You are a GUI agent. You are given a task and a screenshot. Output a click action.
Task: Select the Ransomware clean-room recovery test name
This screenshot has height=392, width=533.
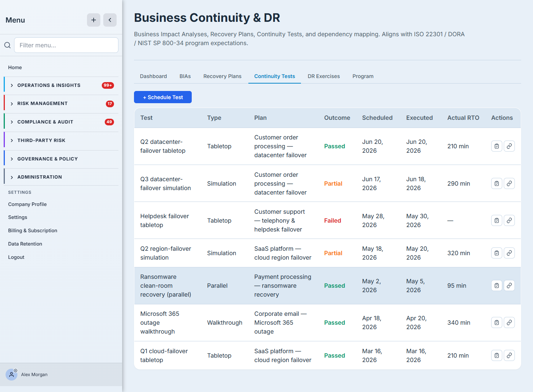[x=165, y=285]
